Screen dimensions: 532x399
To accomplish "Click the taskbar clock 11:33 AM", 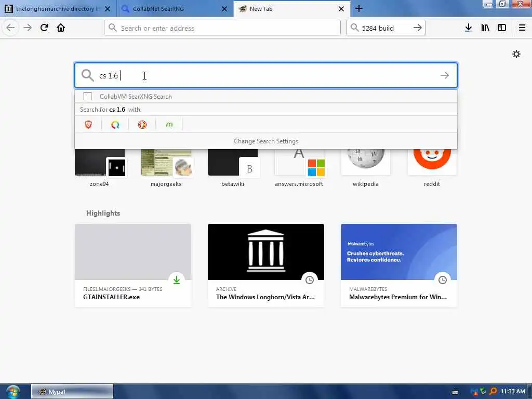I will 513,392.
